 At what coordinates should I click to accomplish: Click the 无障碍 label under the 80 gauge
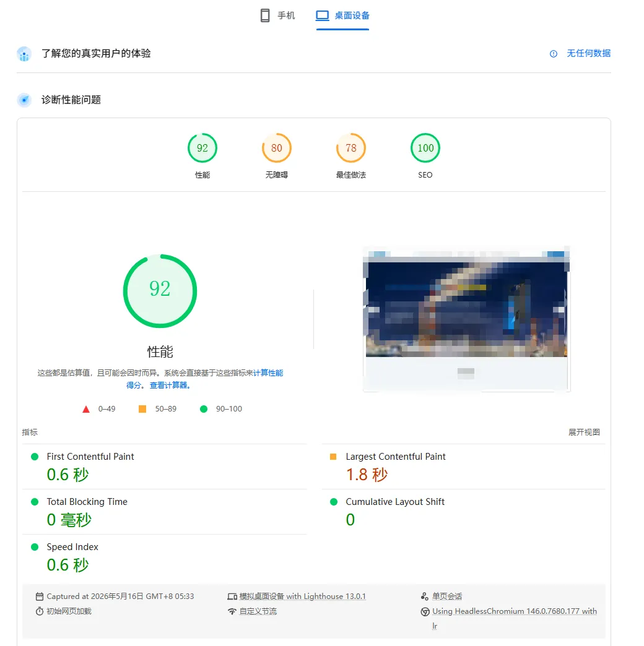pos(277,175)
